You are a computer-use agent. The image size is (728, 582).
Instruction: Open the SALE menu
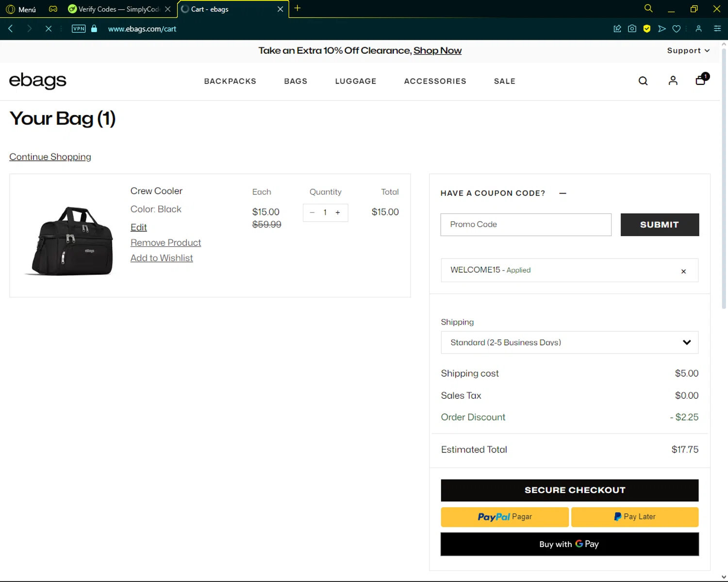tap(505, 81)
